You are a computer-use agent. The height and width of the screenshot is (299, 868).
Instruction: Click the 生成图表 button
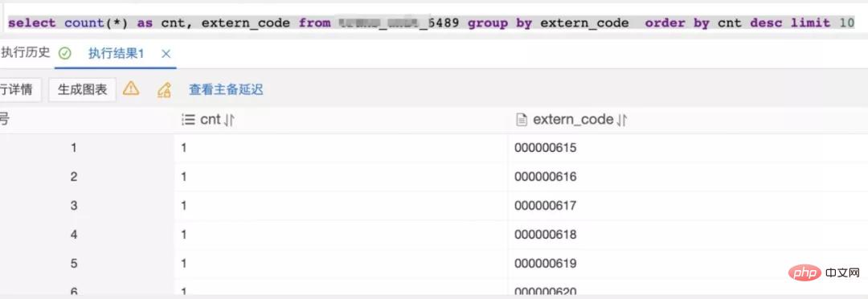tap(83, 90)
